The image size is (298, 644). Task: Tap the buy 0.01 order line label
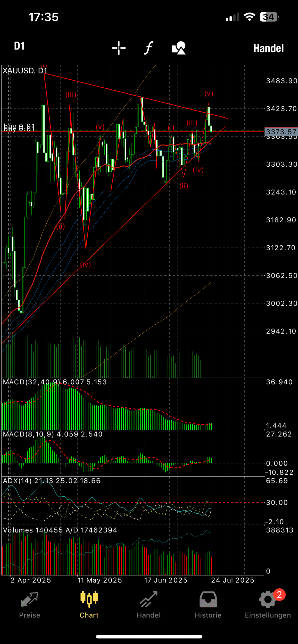pyautogui.click(x=19, y=128)
